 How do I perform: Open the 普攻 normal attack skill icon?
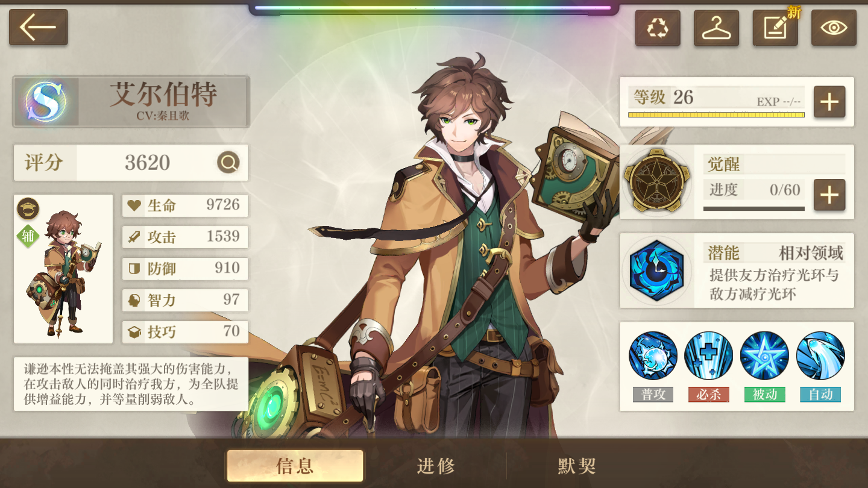[653, 355]
